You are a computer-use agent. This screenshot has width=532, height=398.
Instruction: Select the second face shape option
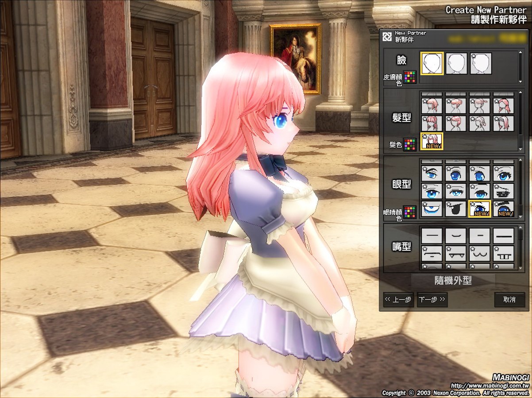(456, 63)
